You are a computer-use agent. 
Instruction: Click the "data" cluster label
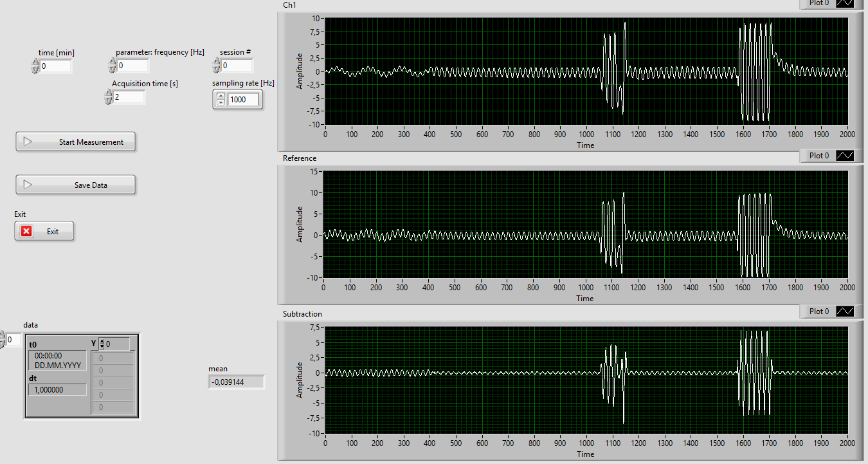click(31, 326)
